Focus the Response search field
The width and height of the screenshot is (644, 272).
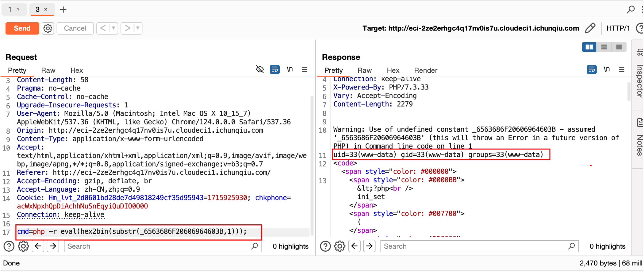click(x=479, y=246)
